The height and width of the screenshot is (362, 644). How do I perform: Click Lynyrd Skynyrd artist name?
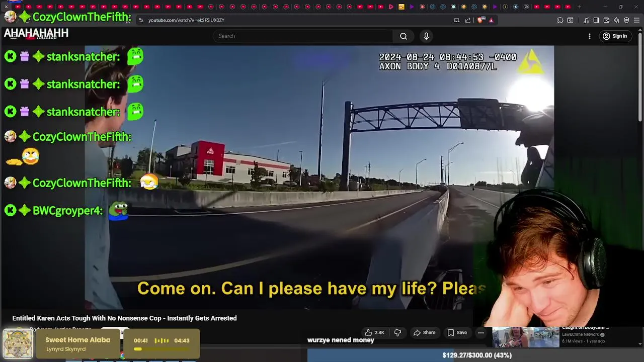coord(66,349)
